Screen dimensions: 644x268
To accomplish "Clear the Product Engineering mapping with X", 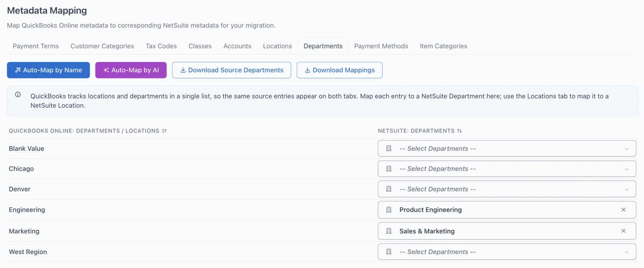I will 623,210.
